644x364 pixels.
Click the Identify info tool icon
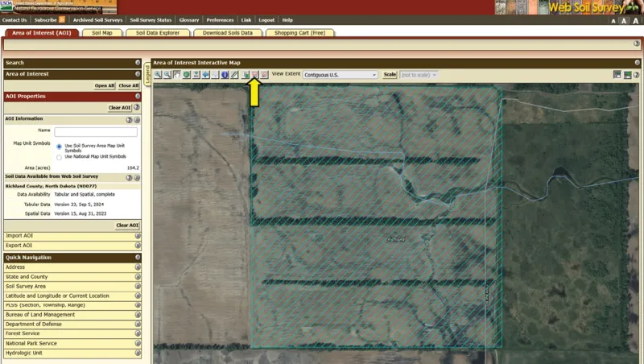coord(225,75)
